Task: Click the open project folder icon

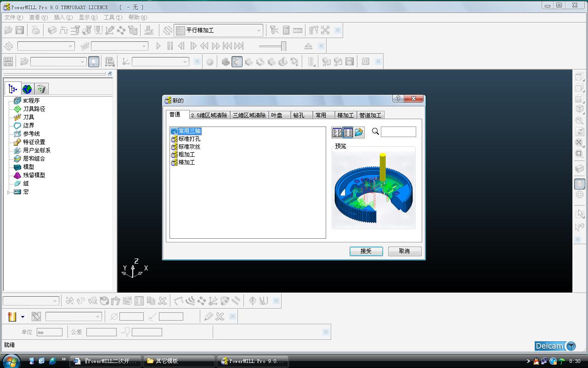Action: coord(8,30)
